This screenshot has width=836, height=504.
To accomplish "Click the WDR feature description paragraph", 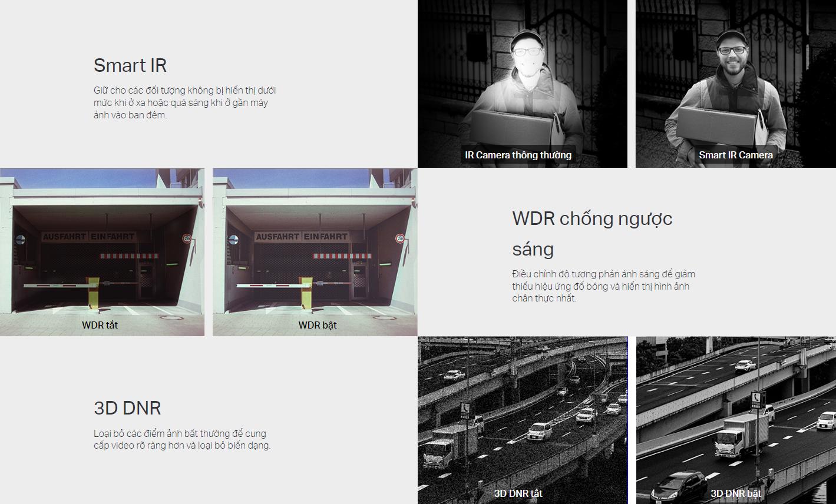I will [603, 286].
